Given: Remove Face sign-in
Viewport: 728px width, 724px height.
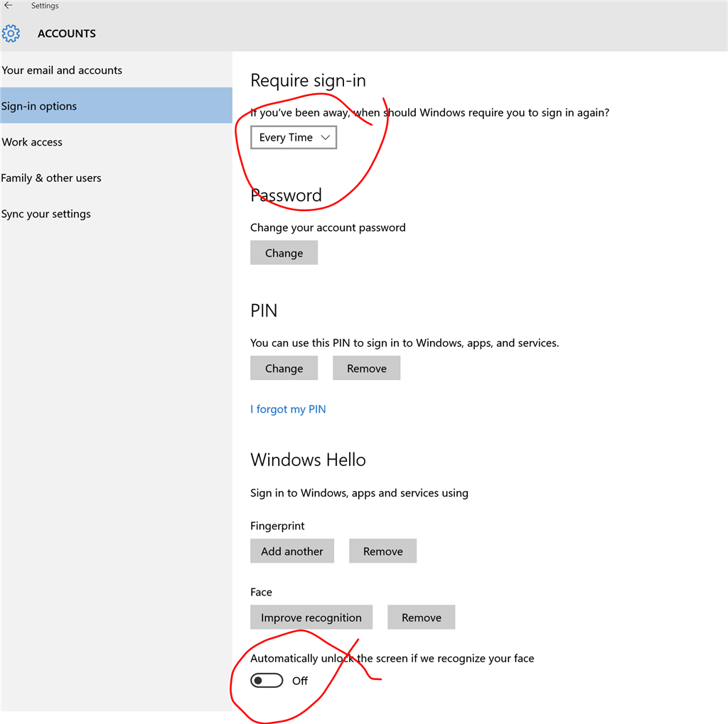Looking at the screenshot, I should [x=421, y=617].
